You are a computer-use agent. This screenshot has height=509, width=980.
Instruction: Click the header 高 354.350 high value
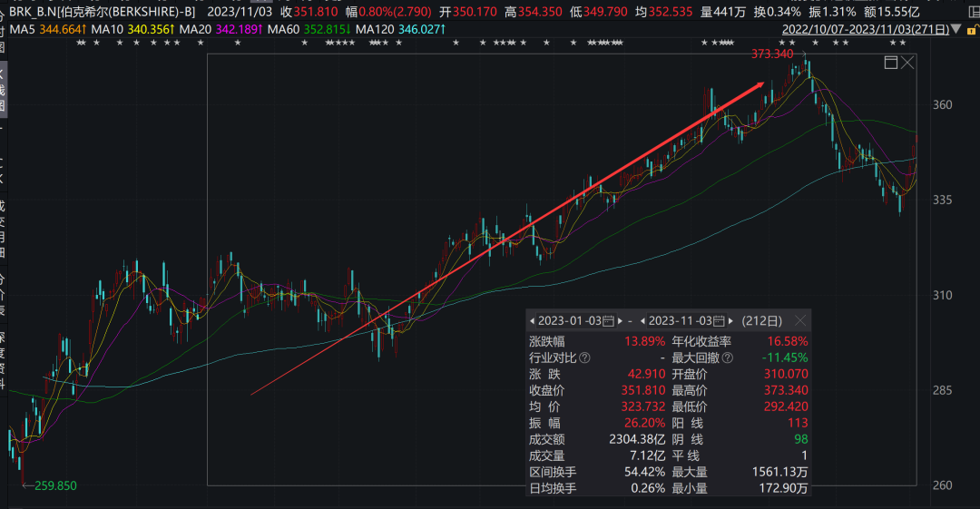click(533, 12)
